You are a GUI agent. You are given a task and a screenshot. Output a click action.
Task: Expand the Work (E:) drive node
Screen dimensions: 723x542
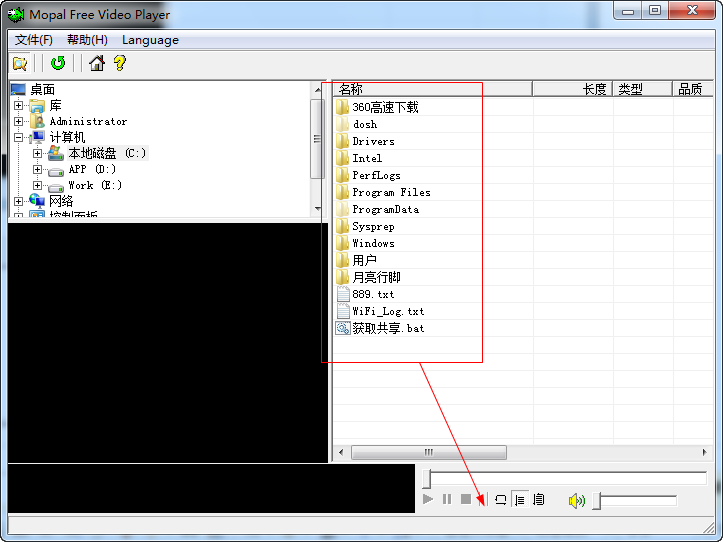37,185
